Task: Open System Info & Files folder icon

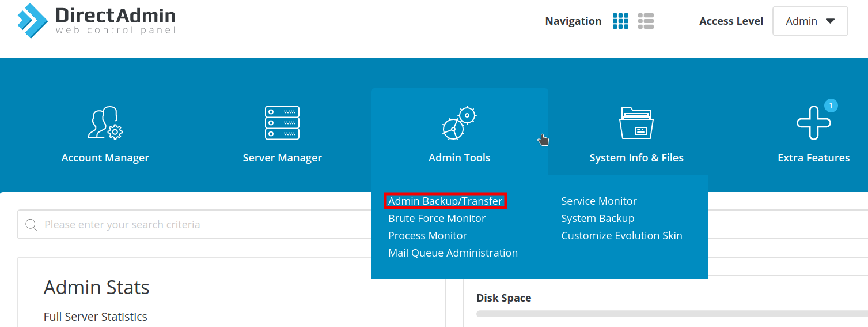Action: [x=636, y=123]
